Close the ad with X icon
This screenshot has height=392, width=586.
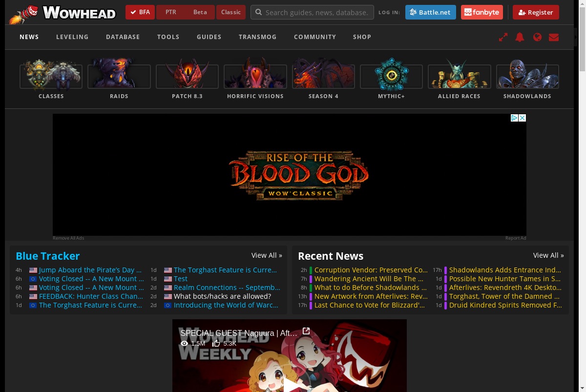click(523, 118)
